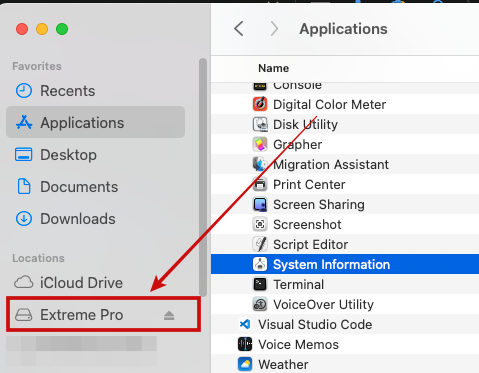This screenshot has width=479, height=373.
Task: Open Desktop folder label in sidebar
Action: click(68, 155)
